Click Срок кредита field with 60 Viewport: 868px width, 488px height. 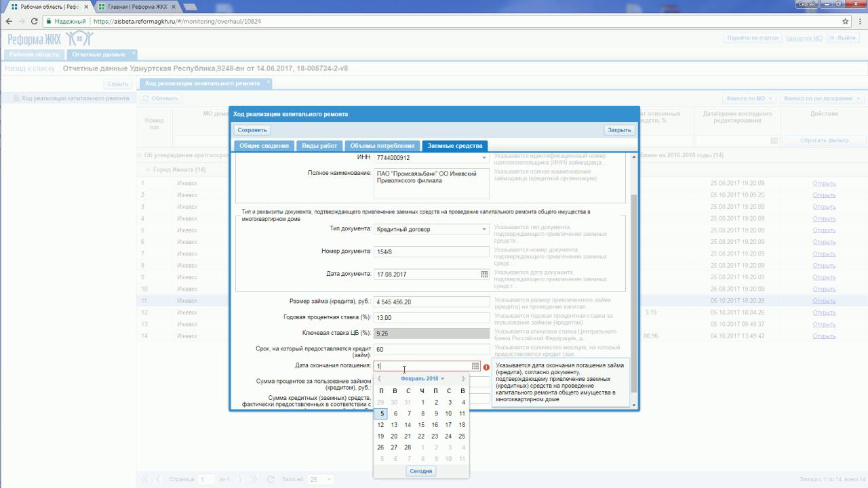tap(431, 349)
